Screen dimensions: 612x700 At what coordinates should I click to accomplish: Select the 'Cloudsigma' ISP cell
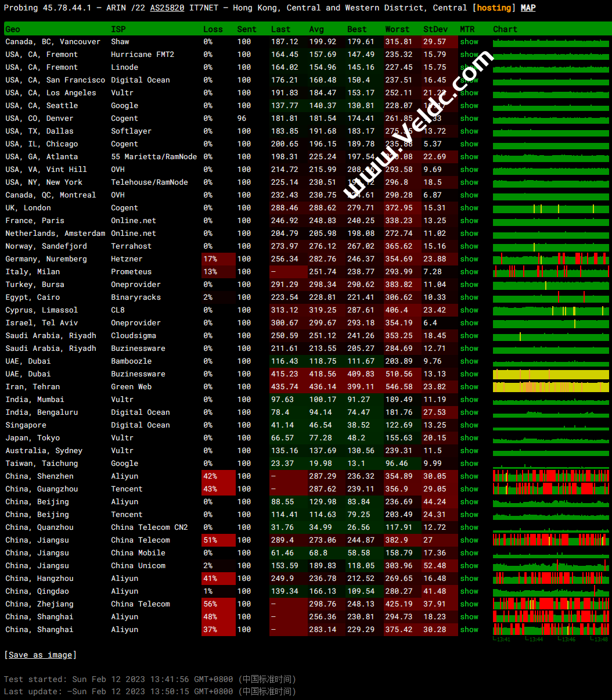(134, 336)
